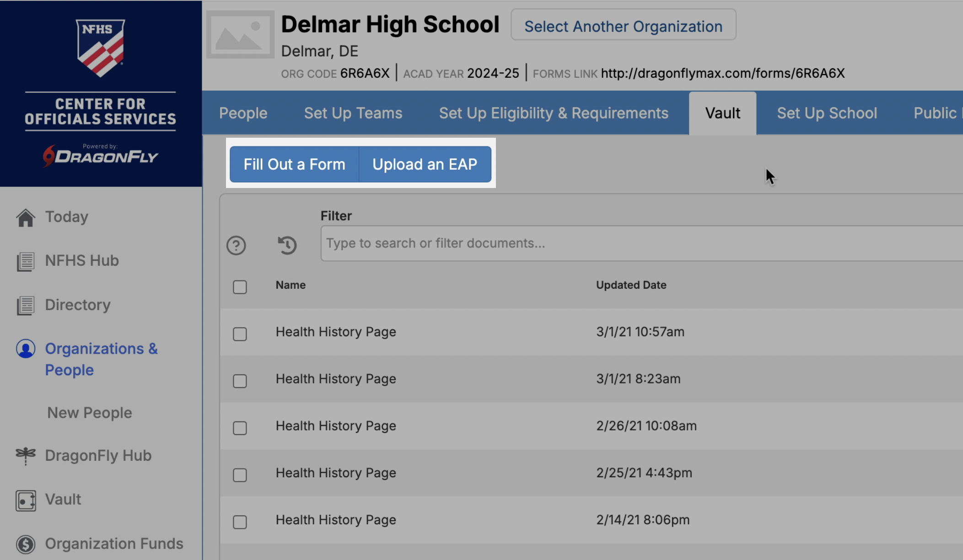
Task: Open the NFHS Hub newspaper icon
Action: pyautogui.click(x=26, y=261)
